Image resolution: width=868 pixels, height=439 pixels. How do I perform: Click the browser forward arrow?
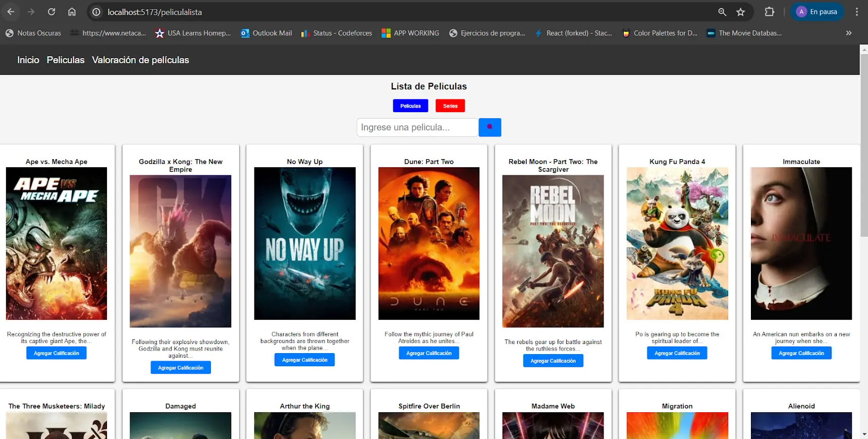(x=31, y=12)
